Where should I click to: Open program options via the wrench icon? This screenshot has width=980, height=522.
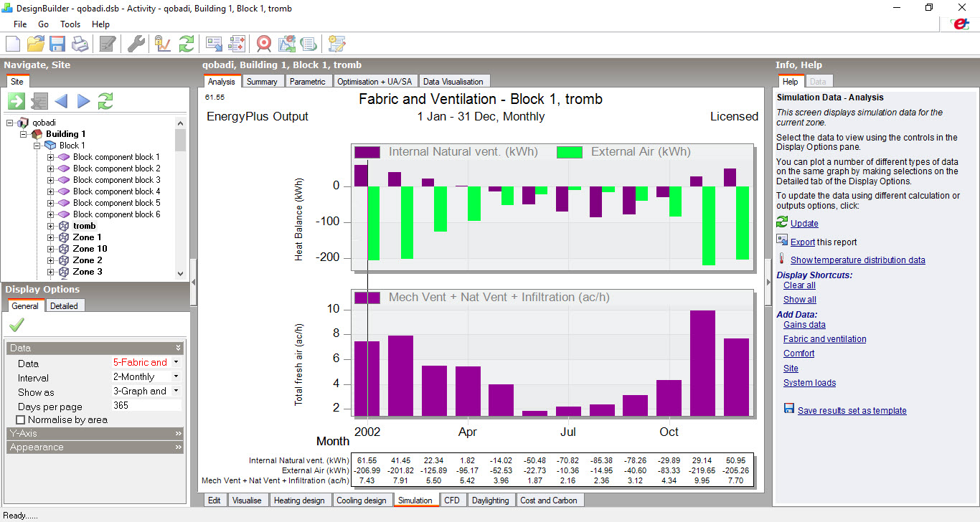click(x=136, y=44)
